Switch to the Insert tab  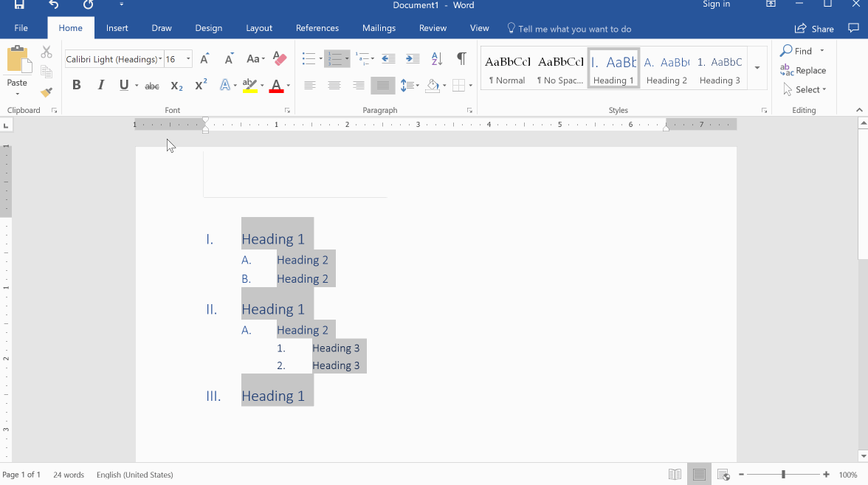117,28
